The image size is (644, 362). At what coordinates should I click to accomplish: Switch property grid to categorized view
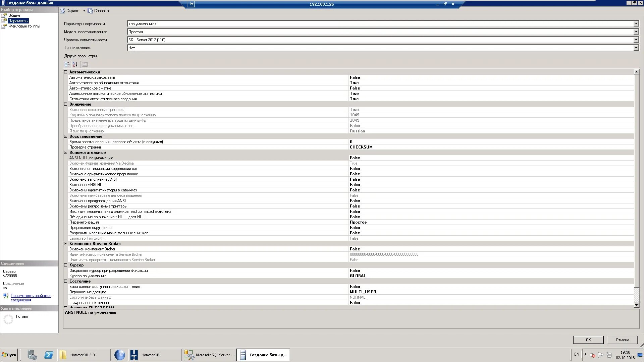(x=67, y=64)
